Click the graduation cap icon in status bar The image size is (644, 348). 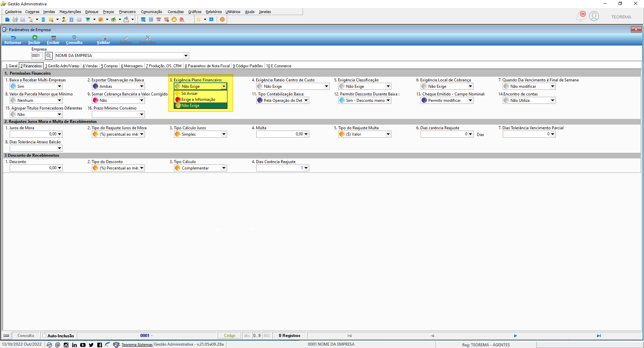[116, 345]
